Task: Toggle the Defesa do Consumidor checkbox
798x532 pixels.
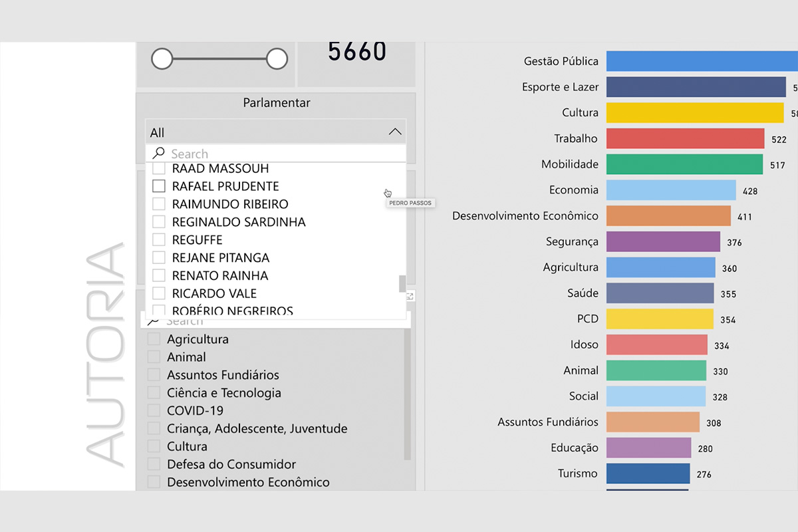Action: 154,464
